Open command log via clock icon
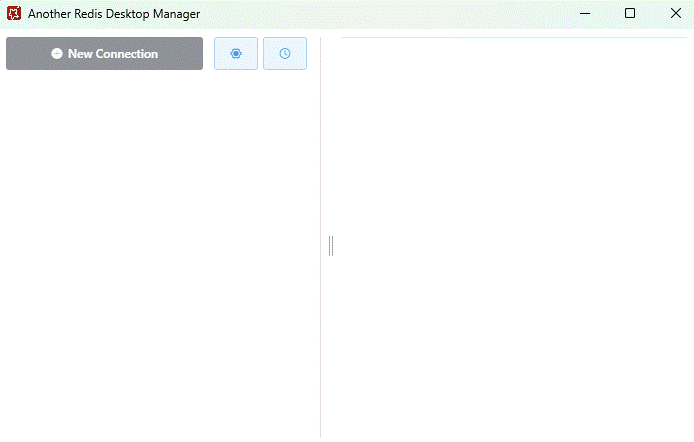This screenshot has height=442, width=694. click(285, 54)
